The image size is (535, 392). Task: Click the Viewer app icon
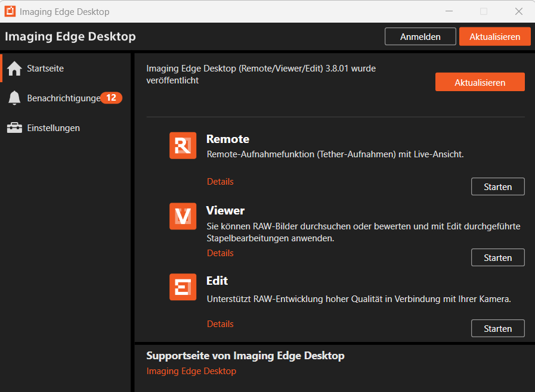click(x=183, y=216)
